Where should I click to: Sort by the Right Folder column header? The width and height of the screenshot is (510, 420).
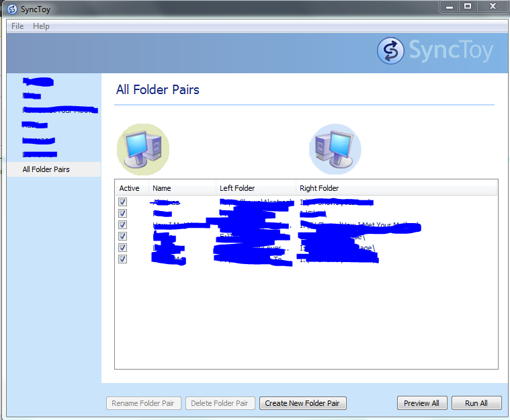pyautogui.click(x=396, y=188)
